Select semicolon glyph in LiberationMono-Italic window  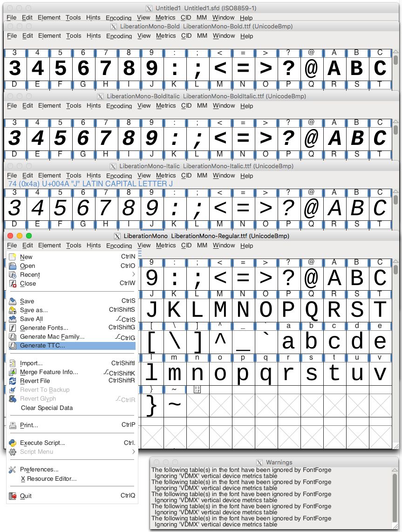coord(197,208)
